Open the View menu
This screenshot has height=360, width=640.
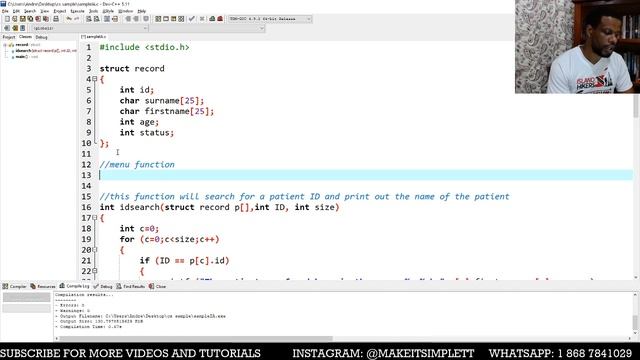45,11
